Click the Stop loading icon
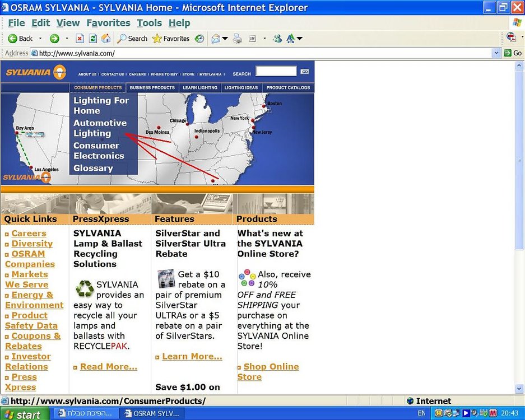This screenshot has height=420, width=525. [x=80, y=39]
